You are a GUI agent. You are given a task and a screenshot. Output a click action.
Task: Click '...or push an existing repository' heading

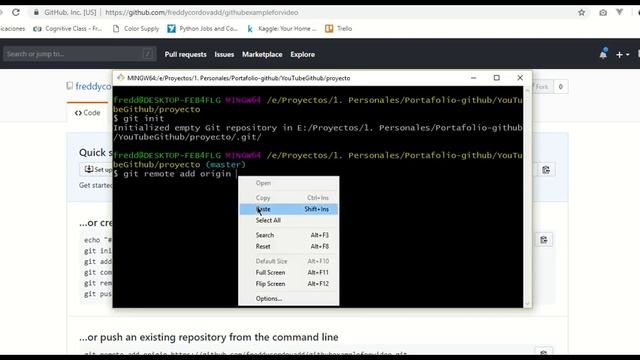tap(209, 337)
